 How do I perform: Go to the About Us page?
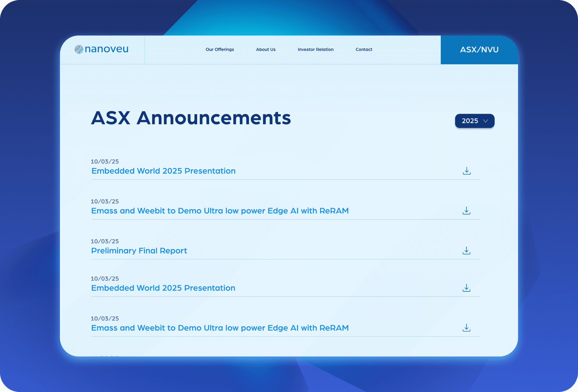coord(266,49)
